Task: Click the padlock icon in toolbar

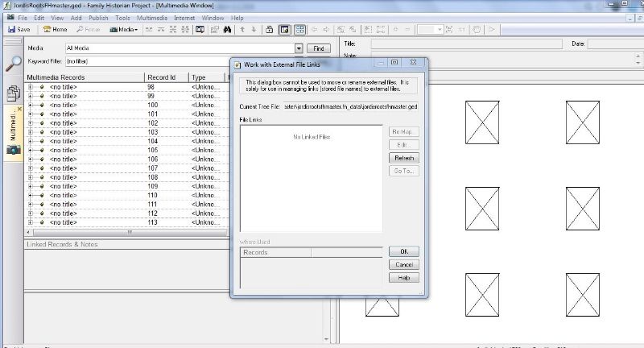Action: [x=270, y=30]
